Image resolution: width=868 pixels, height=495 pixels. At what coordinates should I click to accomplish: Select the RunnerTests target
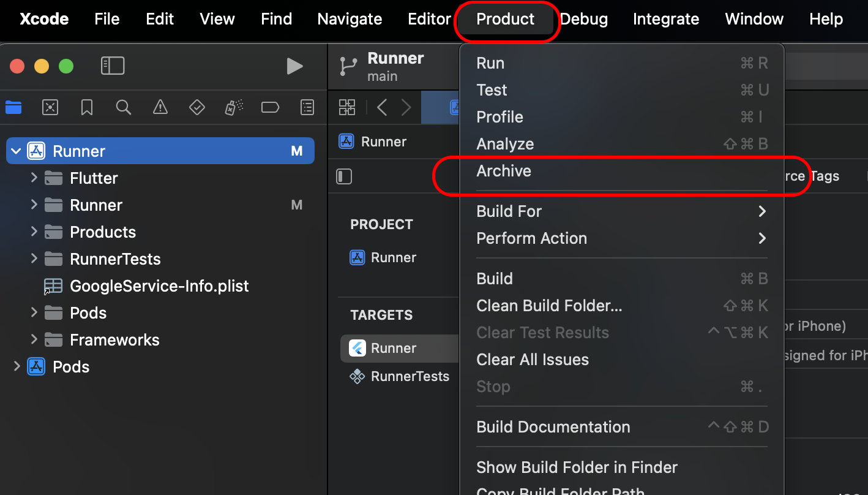pos(399,376)
